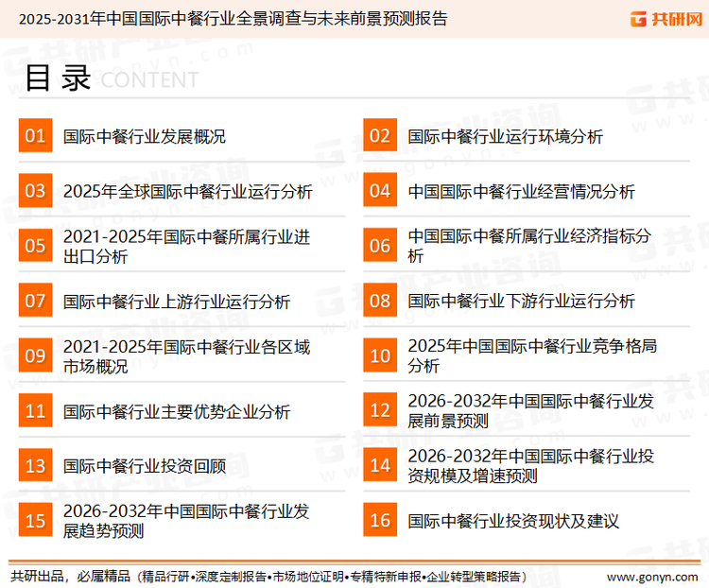Select chapter 国际中餐行业投资回顾
The width and height of the screenshot is (709, 588).
tap(145, 466)
